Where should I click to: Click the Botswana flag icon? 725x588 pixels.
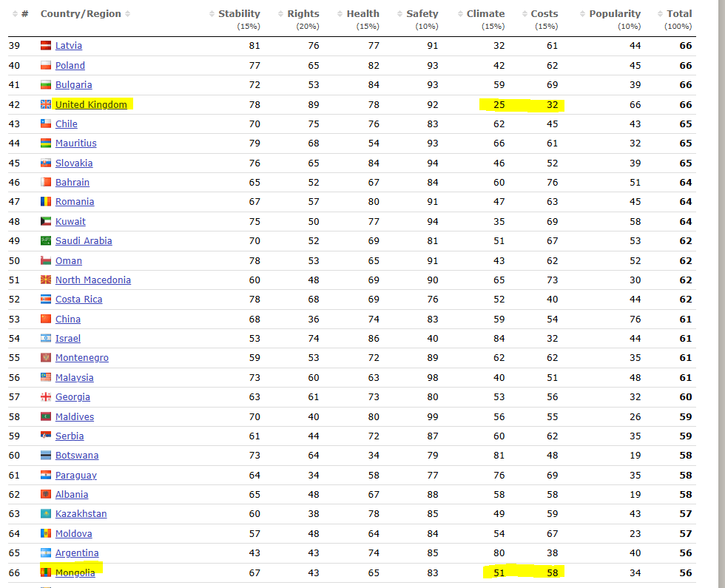[x=46, y=456]
